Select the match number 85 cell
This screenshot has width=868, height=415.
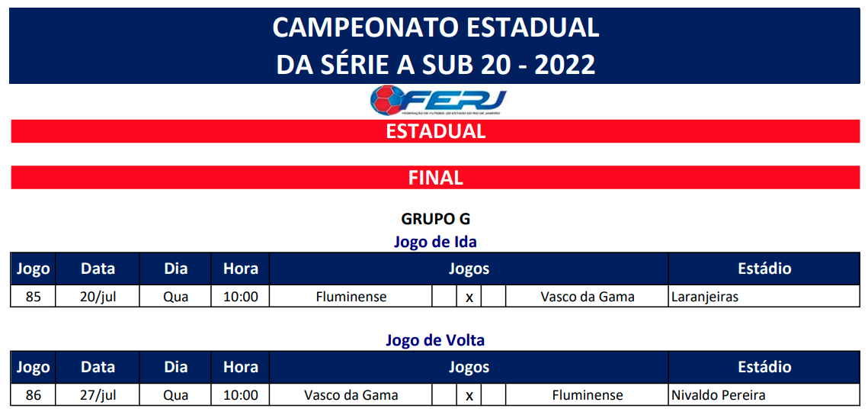pos(33,297)
